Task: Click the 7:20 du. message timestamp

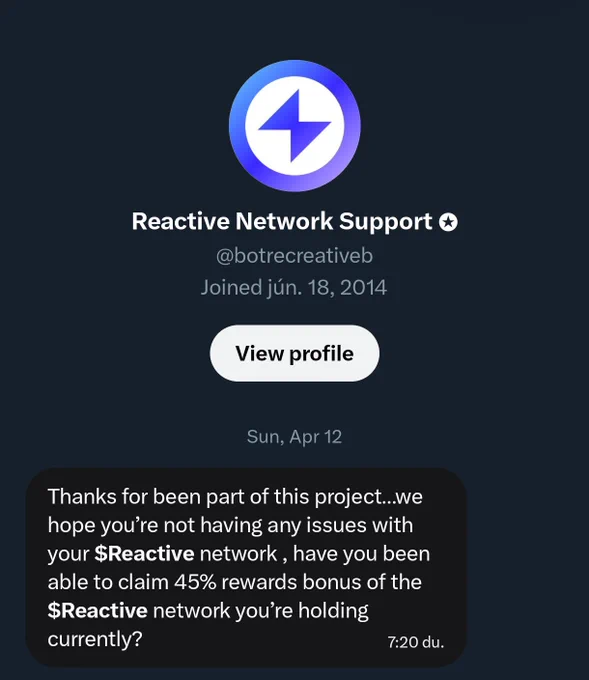Action: point(416,642)
